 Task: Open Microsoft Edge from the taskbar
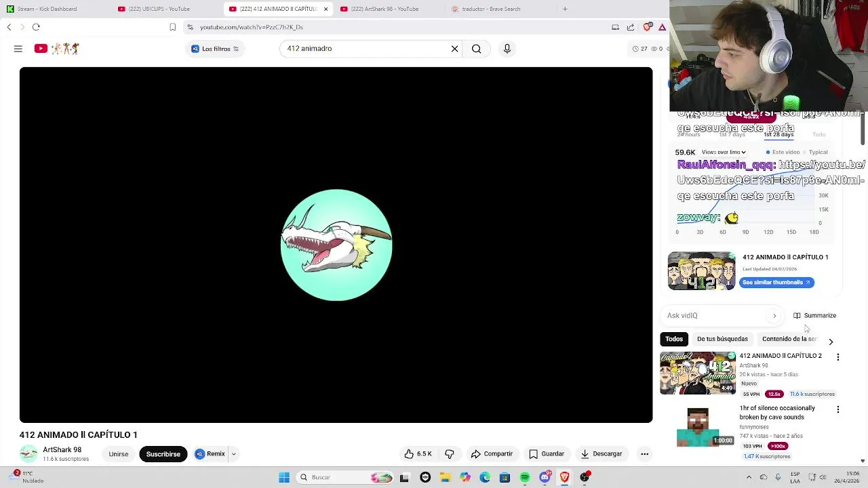click(485, 477)
